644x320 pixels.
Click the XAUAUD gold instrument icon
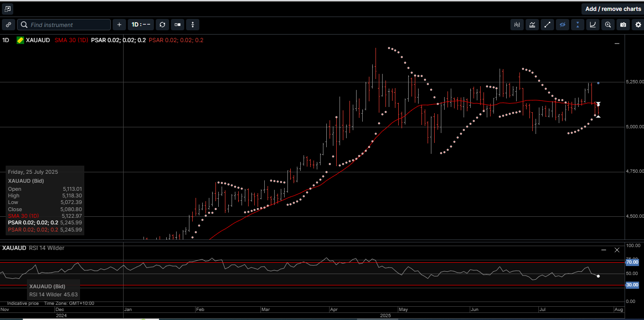click(20, 40)
